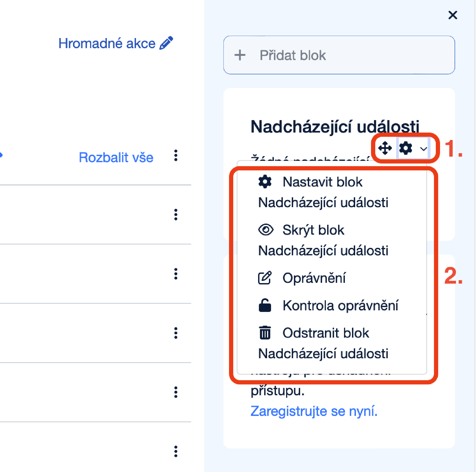Follow the Zaregistrujte se nyní link
Image resolution: width=476 pixels, height=472 pixels.
314,410
